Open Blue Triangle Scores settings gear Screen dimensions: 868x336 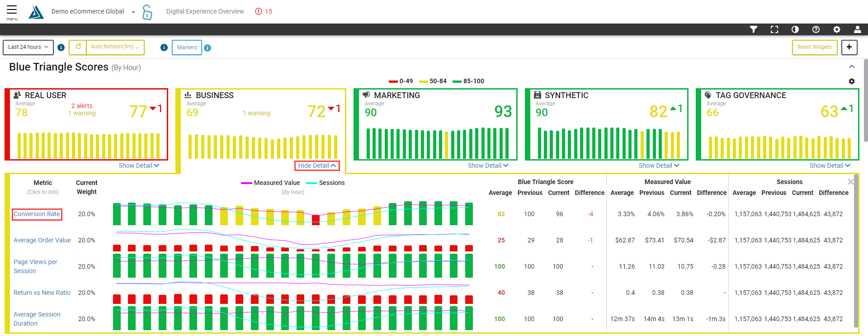tap(852, 81)
